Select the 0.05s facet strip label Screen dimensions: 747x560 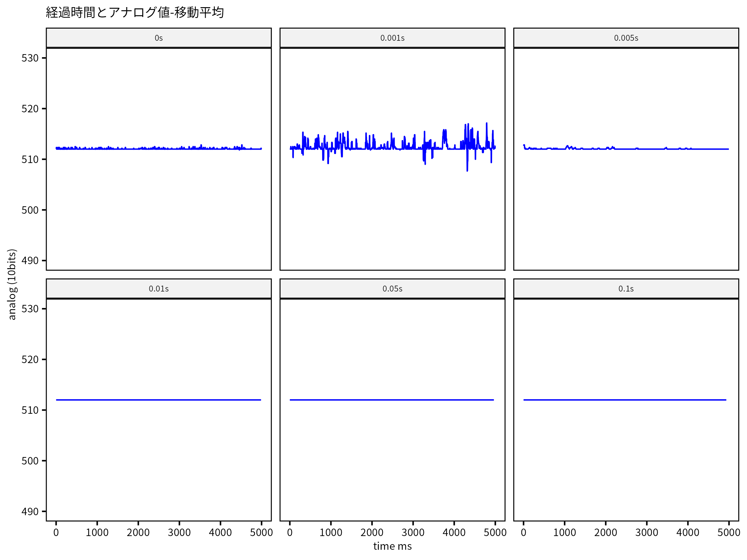coord(392,289)
